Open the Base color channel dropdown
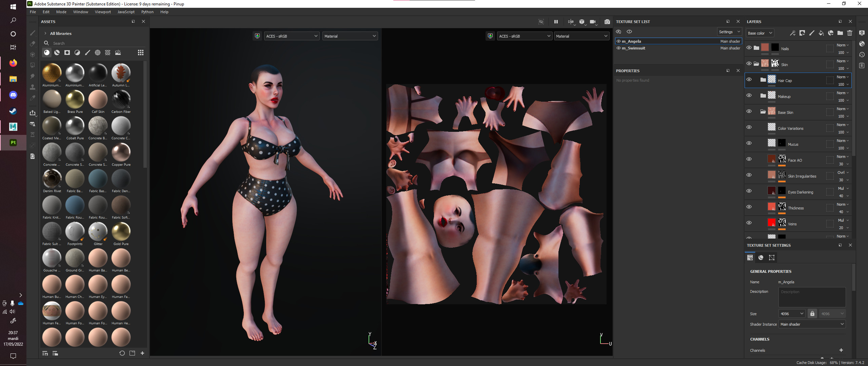Screen dimensions: 868x366 tap(760, 33)
